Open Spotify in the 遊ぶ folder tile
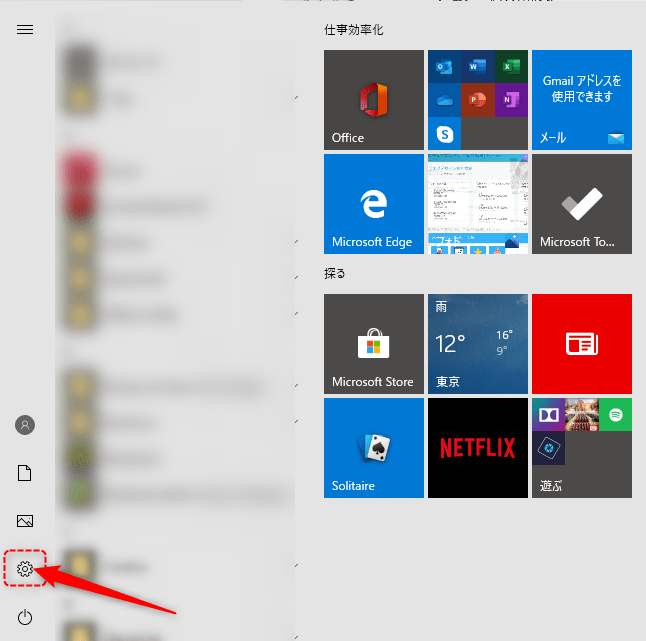The height and width of the screenshot is (641, 646). coord(615,414)
